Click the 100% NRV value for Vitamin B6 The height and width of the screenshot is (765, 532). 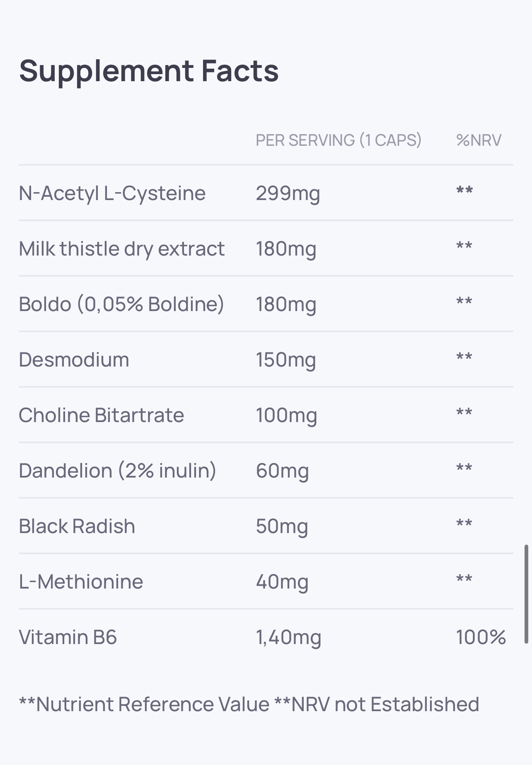(481, 637)
